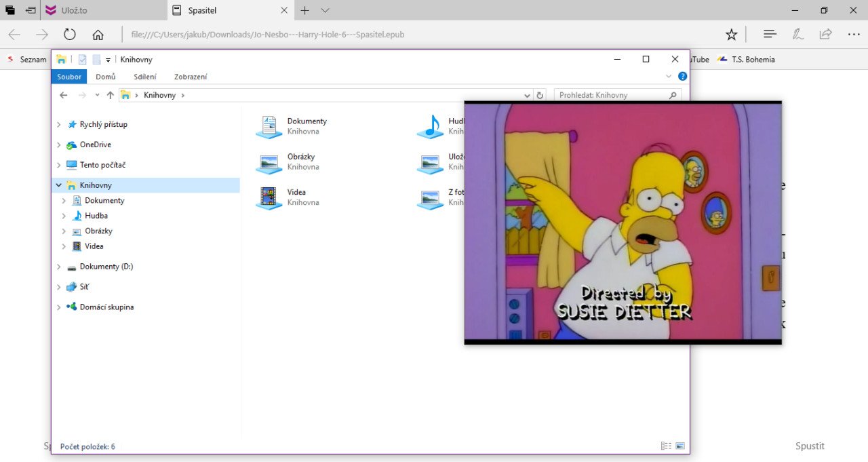Select Obrázky library icon in file list

pyautogui.click(x=269, y=162)
